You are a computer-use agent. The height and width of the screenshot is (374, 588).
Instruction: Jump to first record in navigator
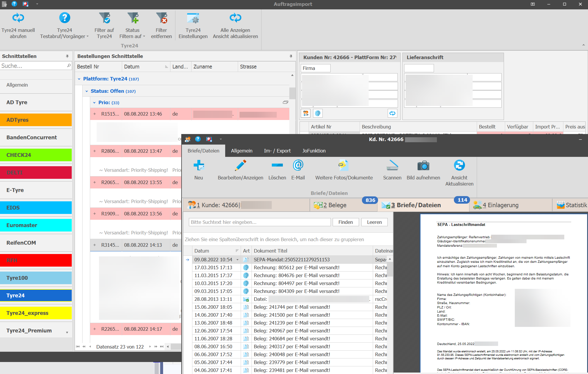click(78, 346)
